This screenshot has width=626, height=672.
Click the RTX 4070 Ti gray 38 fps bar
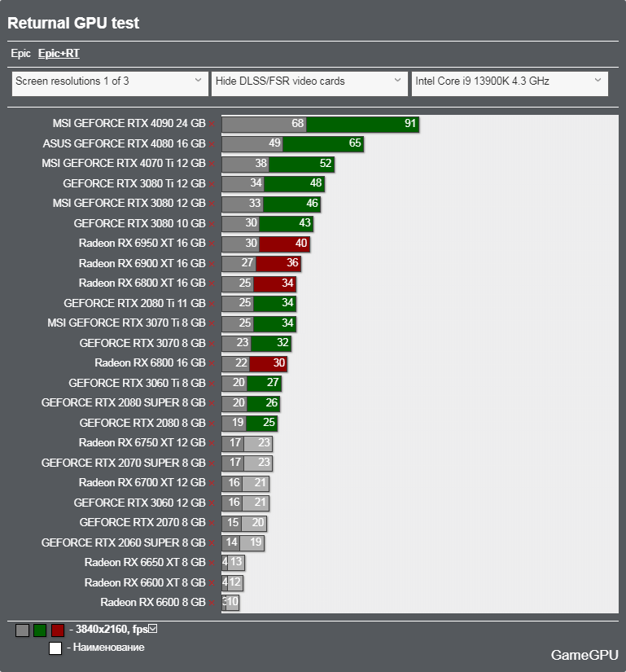coord(245,164)
